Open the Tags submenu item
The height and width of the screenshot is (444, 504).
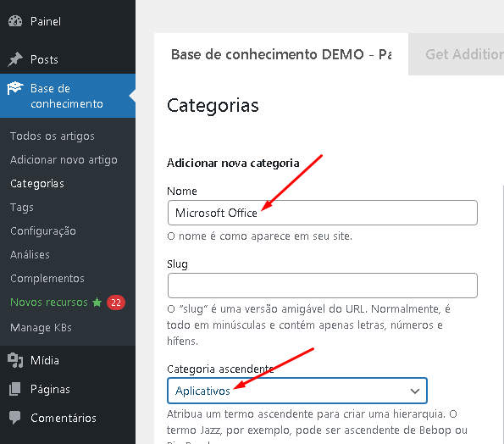point(22,208)
